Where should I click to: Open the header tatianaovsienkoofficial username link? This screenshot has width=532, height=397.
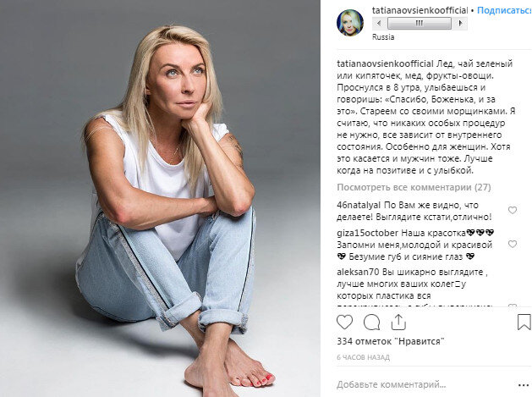[x=420, y=10]
